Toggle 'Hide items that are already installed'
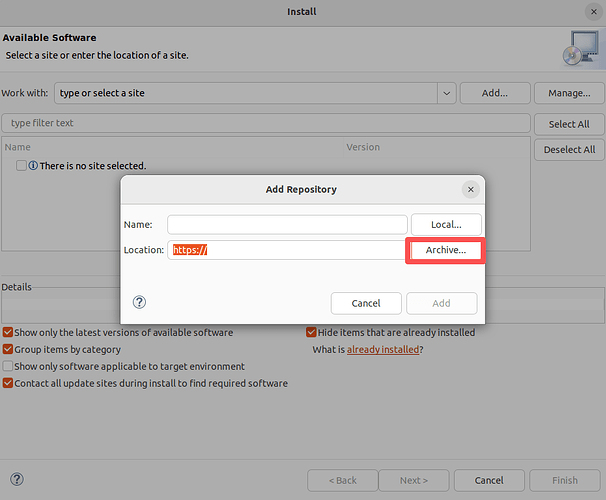The image size is (606, 500). (x=311, y=332)
